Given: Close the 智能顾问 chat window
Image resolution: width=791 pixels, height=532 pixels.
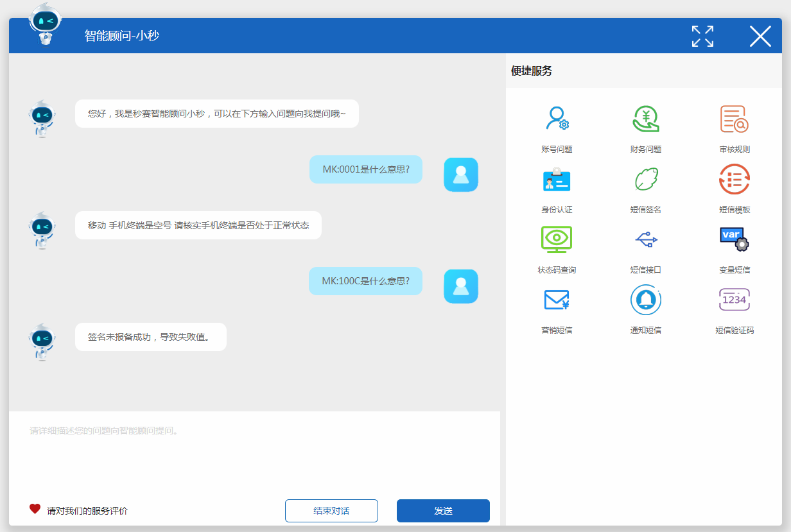Looking at the screenshot, I should (760, 36).
